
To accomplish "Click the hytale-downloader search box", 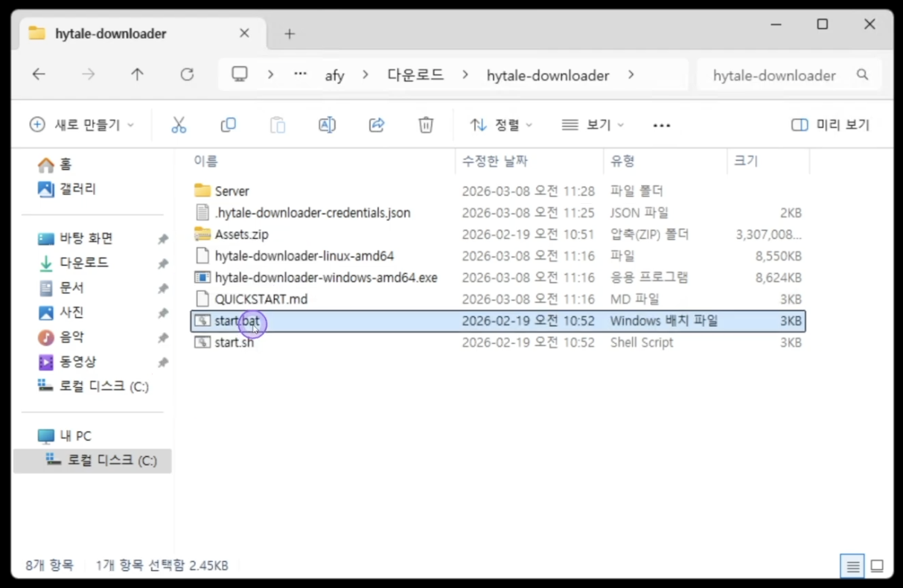I will tap(789, 75).
